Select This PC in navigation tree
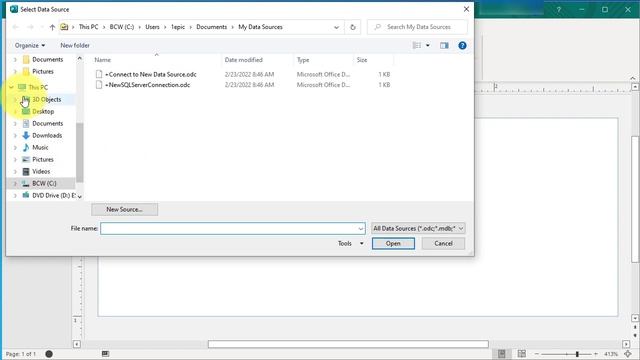Screen dimensions: 640x360 pos(38,87)
